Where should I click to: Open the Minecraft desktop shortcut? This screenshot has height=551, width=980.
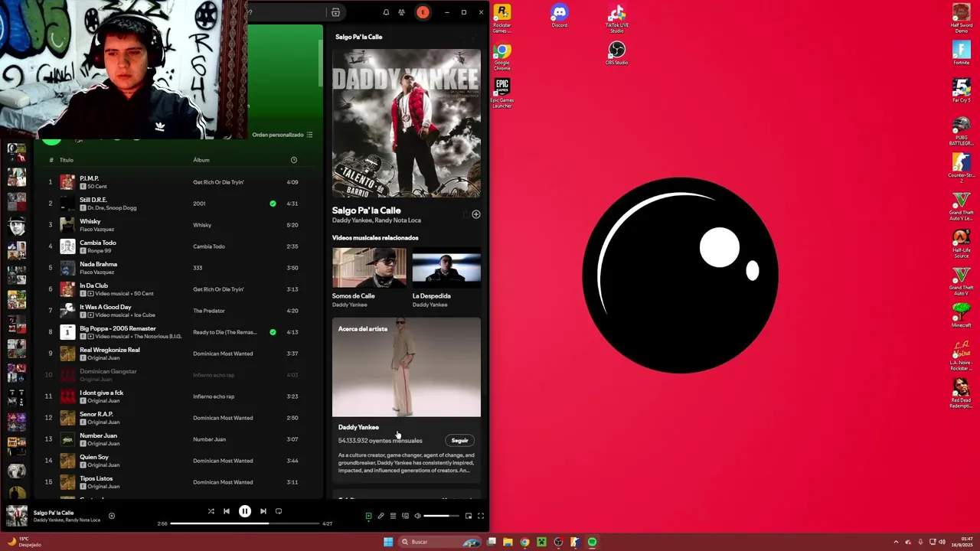(x=962, y=315)
